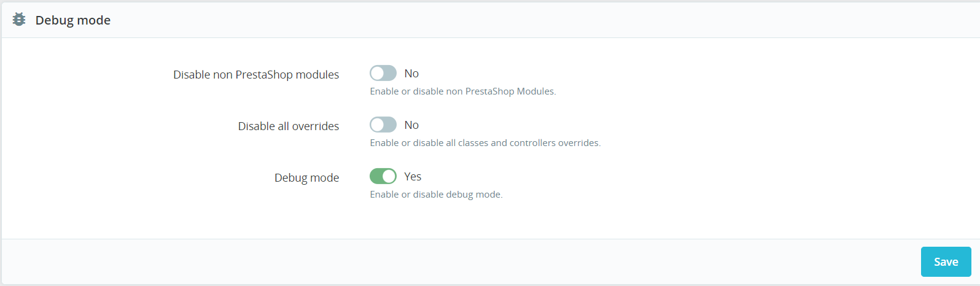The height and width of the screenshot is (286, 980).
Task: Click the white knob of the Debug mode switch
Action: pos(389,177)
